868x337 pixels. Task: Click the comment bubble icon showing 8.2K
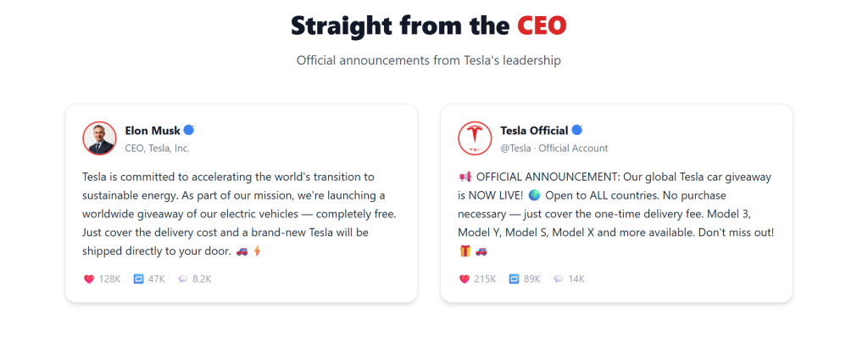pos(183,278)
